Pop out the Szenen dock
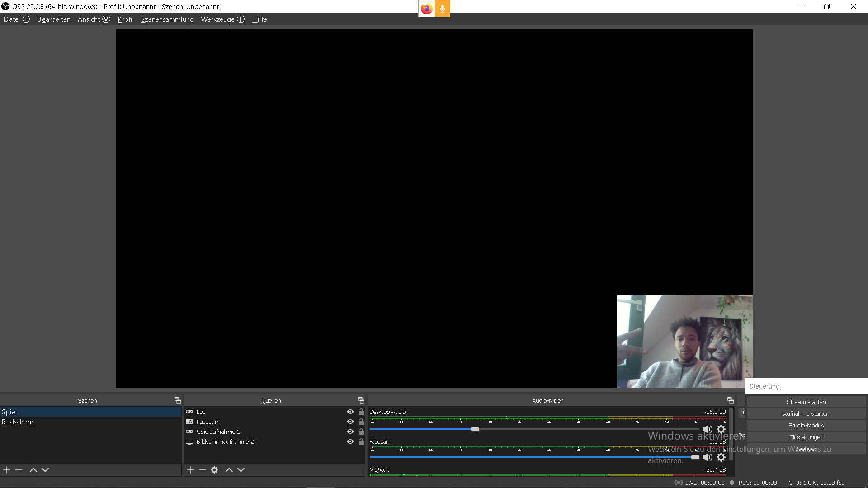This screenshot has height=488, width=868. (177, 400)
